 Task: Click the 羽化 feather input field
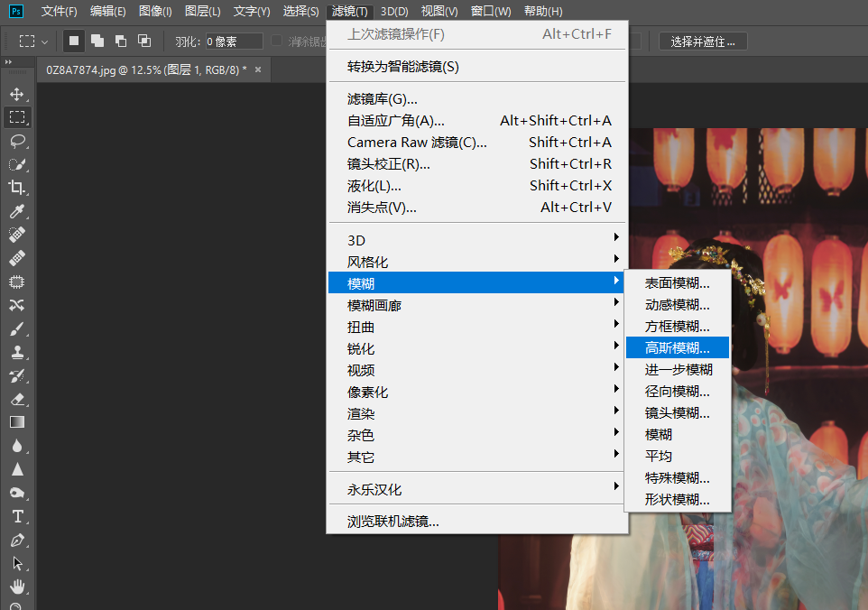235,42
